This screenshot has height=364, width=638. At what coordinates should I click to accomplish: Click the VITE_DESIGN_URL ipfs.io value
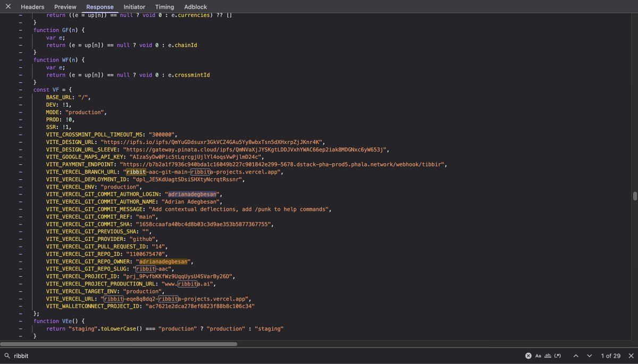(x=212, y=142)
